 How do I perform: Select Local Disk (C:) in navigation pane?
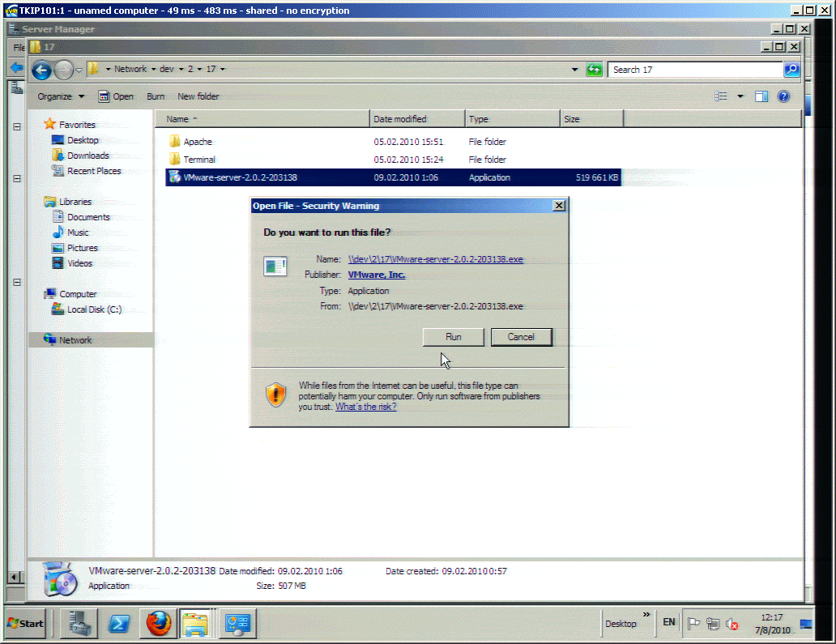(x=87, y=309)
